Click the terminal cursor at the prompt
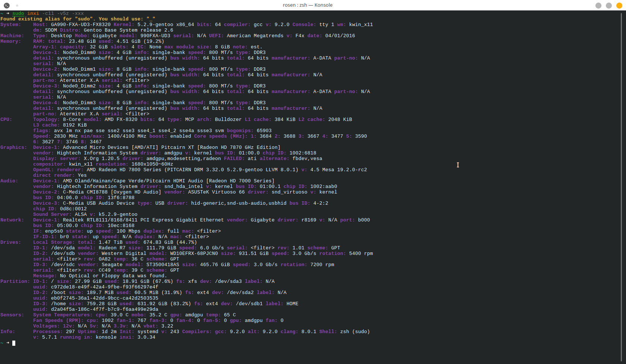The height and width of the screenshot is (364, 626). 14,343
